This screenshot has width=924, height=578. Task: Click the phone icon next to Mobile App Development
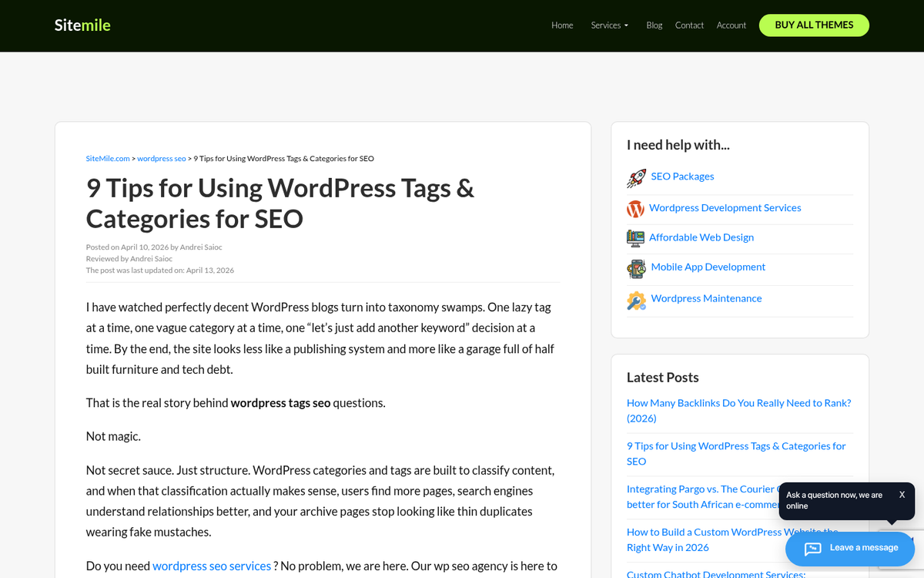[636, 268]
